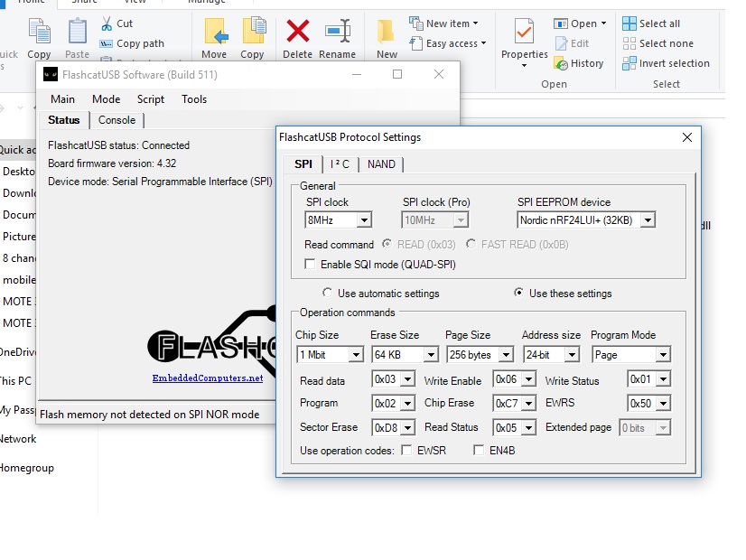Open the EmbeddedComputers.net link

tap(208, 378)
